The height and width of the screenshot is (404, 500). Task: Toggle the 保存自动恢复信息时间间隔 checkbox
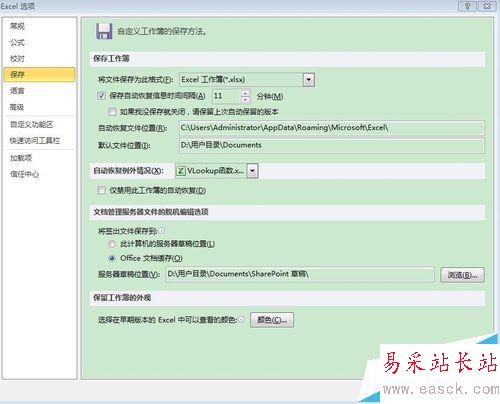pyautogui.click(x=102, y=96)
